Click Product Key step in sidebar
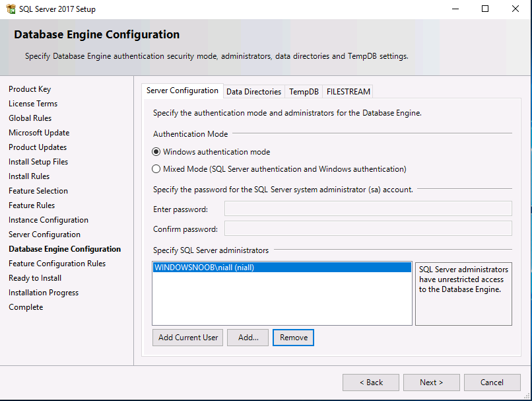532x401 pixels. click(x=30, y=89)
